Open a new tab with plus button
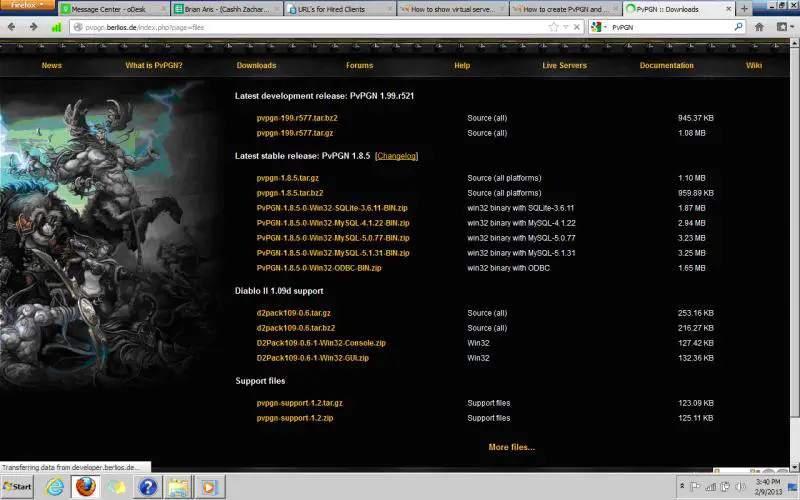The image size is (800, 500). (x=744, y=9)
